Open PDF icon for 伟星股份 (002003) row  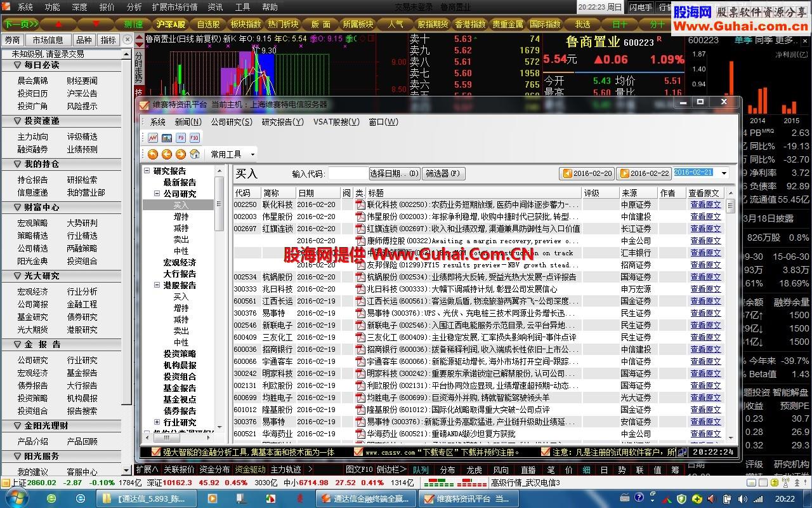[x=360, y=217]
